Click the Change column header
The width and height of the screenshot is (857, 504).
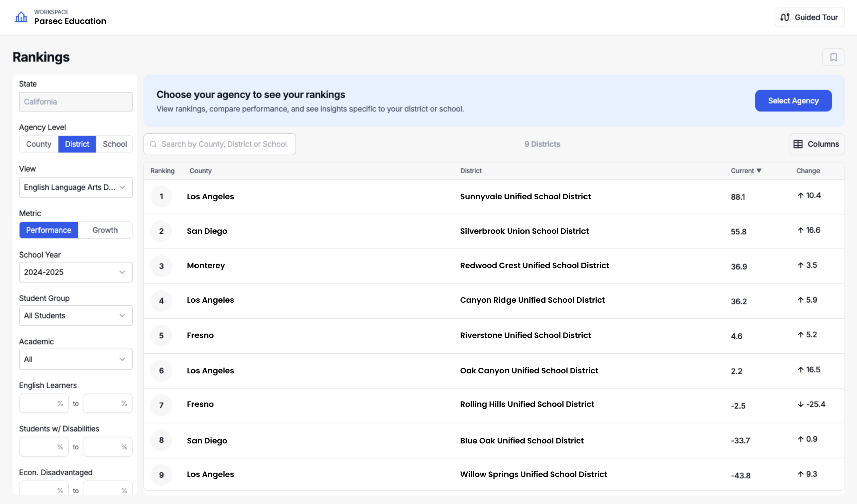point(808,171)
